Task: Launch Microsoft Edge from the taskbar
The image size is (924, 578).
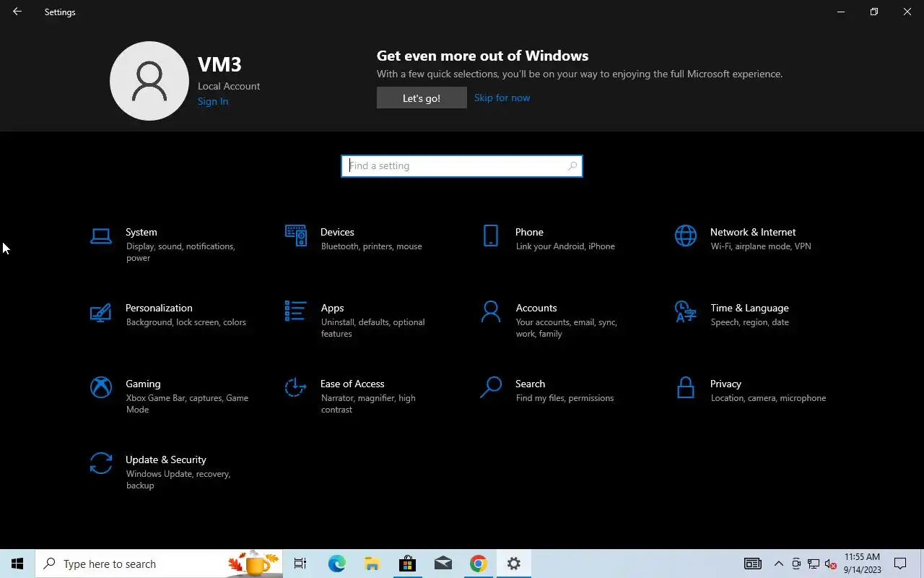Action: [x=336, y=564]
